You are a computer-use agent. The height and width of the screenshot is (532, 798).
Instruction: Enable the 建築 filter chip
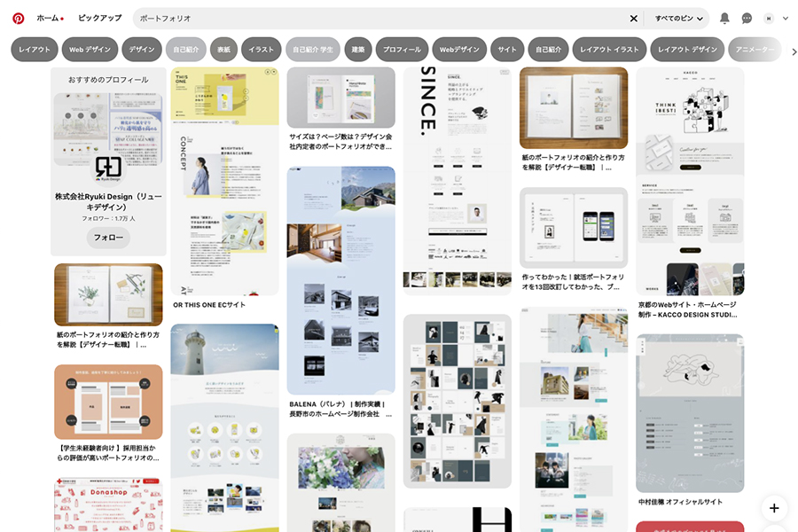(357, 51)
